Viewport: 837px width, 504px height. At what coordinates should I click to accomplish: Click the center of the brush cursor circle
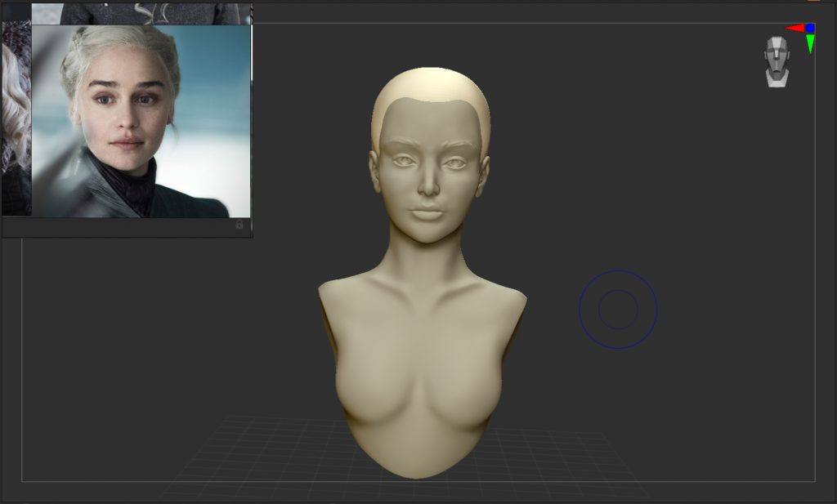point(618,310)
